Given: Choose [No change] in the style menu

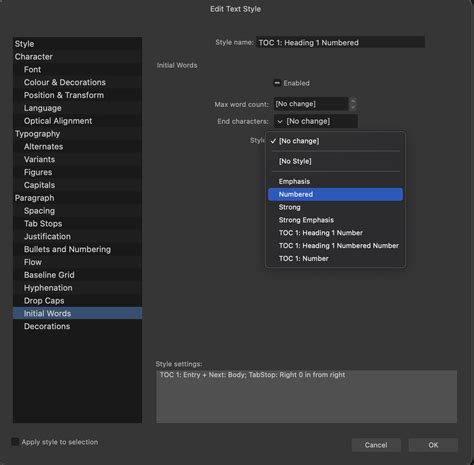Looking at the screenshot, I should pos(335,141).
